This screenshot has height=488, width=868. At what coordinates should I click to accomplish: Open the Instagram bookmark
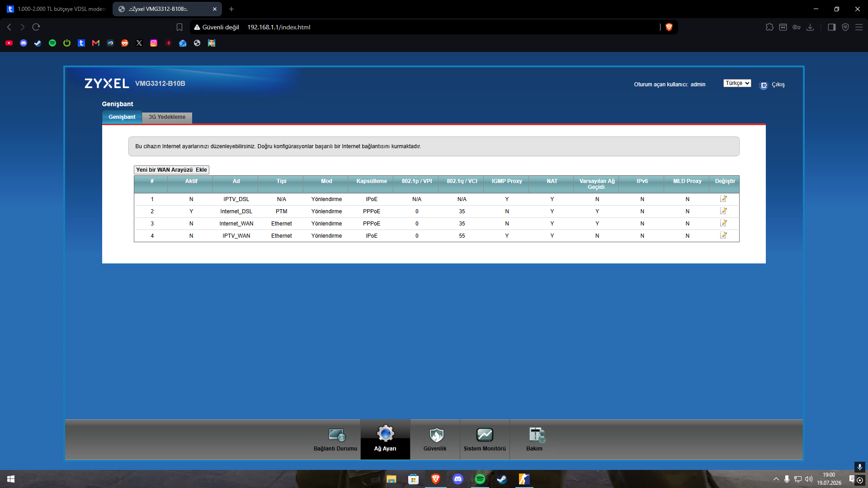tap(154, 43)
